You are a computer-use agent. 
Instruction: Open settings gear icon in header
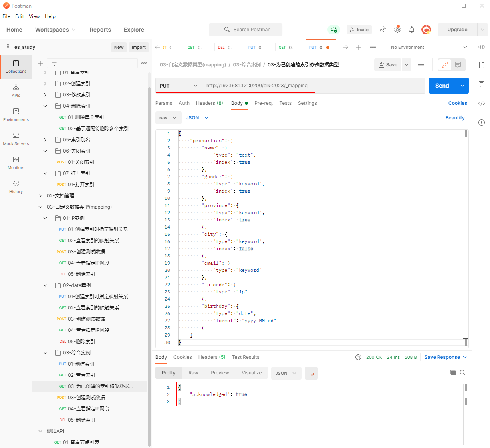coord(397,30)
